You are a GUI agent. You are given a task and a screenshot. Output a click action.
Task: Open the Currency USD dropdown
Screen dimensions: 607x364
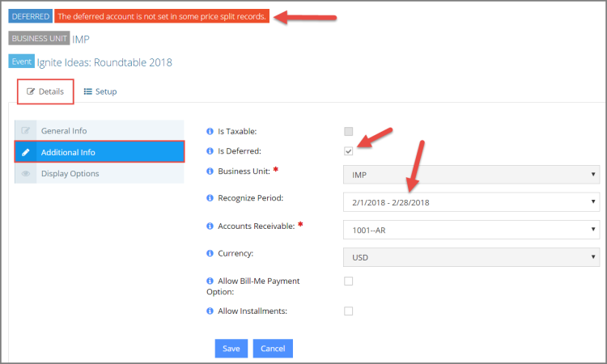pyautogui.click(x=471, y=257)
